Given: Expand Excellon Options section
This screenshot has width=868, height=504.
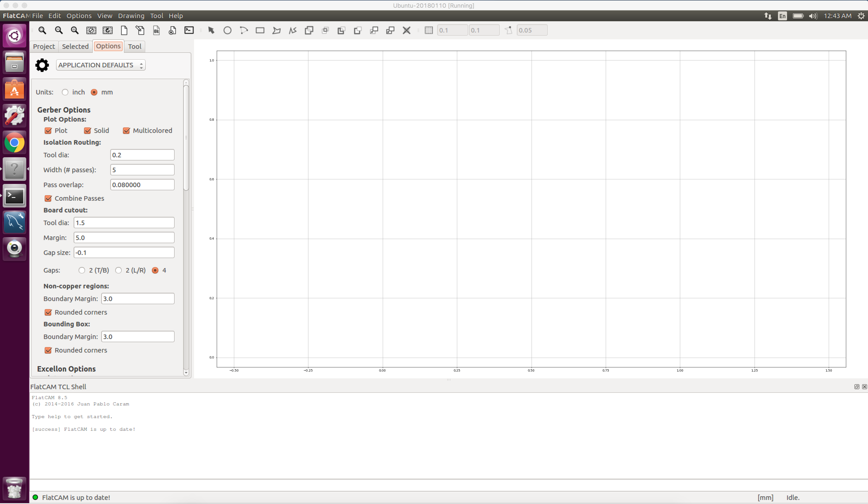Looking at the screenshot, I should tap(66, 368).
